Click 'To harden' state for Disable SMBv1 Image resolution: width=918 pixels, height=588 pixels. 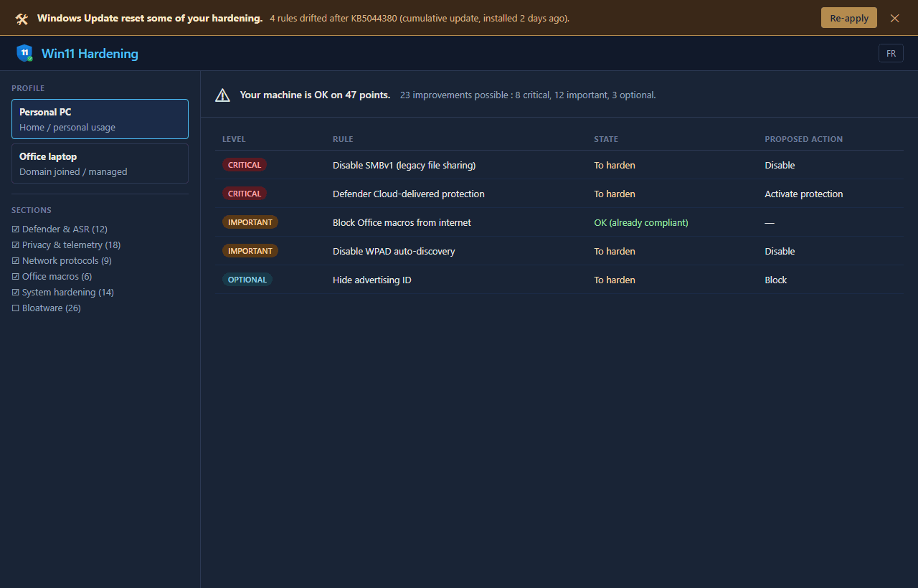tap(615, 165)
